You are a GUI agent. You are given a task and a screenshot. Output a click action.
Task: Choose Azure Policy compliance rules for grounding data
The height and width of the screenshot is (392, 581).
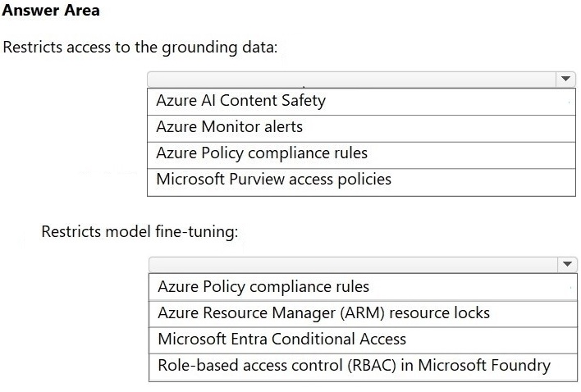[x=361, y=155]
